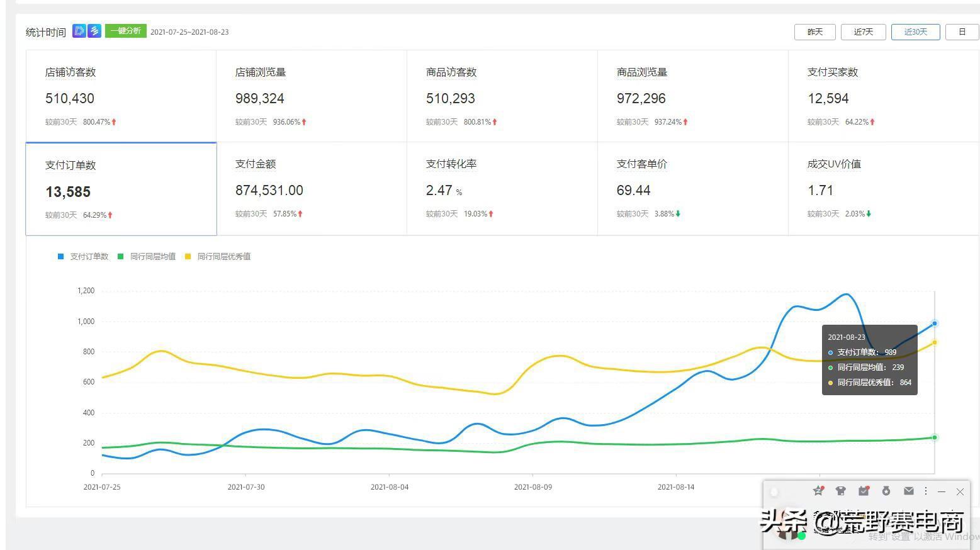Image resolution: width=980 pixels, height=550 pixels.
Task: Click the green 一键分析 button
Action: [x=126, y=31]
